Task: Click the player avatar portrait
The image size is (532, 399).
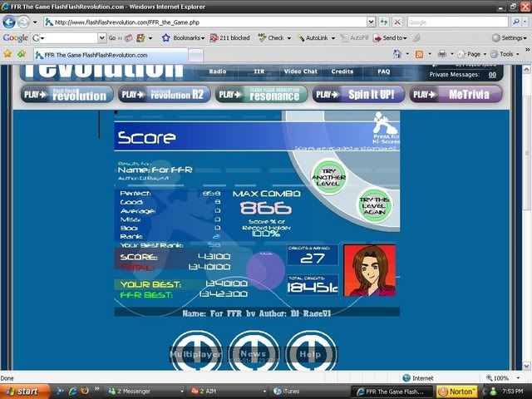Action: click(370, 270)
